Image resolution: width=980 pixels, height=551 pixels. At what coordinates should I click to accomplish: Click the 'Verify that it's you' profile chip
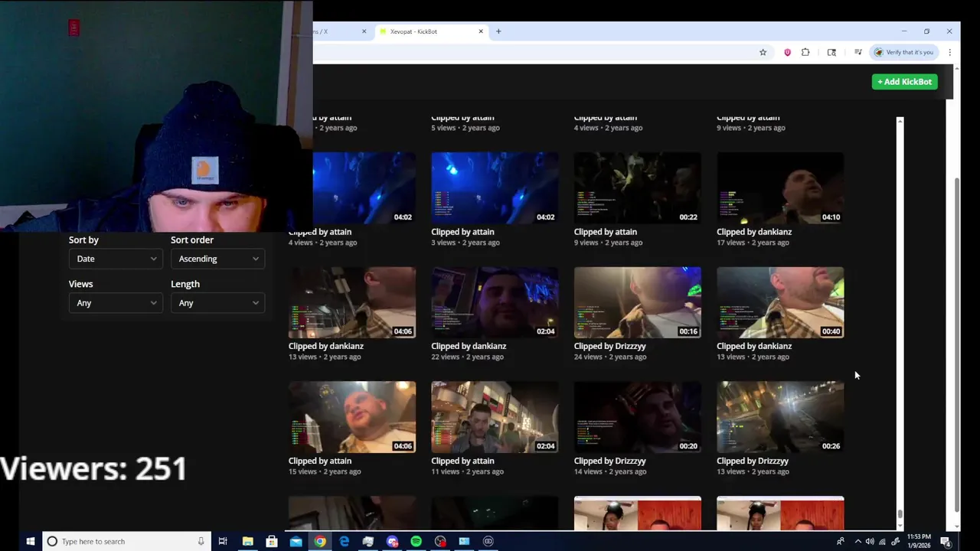pyautogui.click(x=904, y=52)
